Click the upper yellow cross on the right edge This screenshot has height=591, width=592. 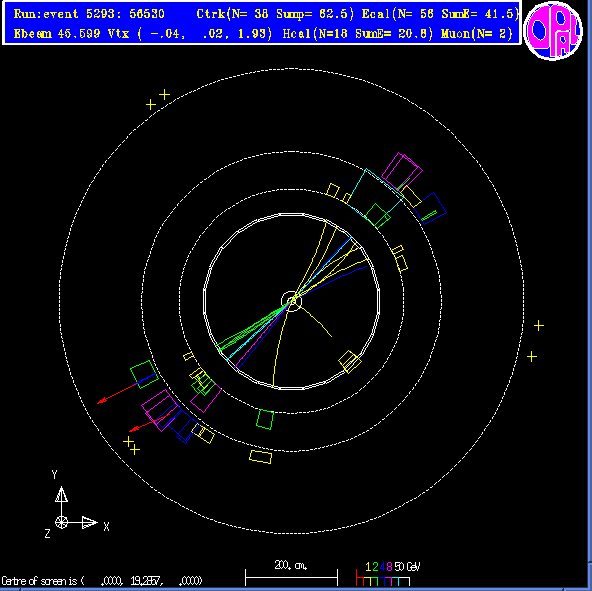click(539, 325)
